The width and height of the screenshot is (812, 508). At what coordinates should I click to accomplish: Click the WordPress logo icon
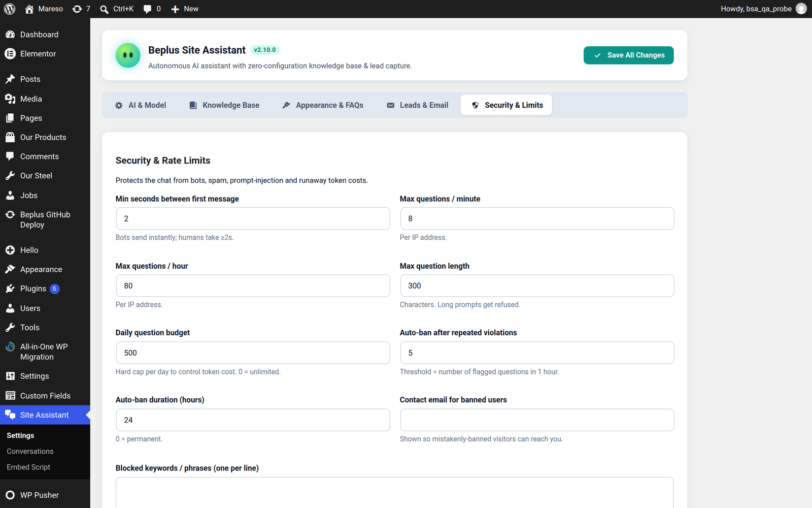(x=10, y=9)
